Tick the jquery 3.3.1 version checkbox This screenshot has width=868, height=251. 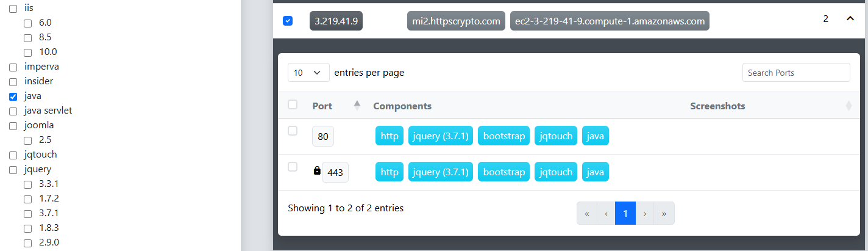[x=28, y=184]
